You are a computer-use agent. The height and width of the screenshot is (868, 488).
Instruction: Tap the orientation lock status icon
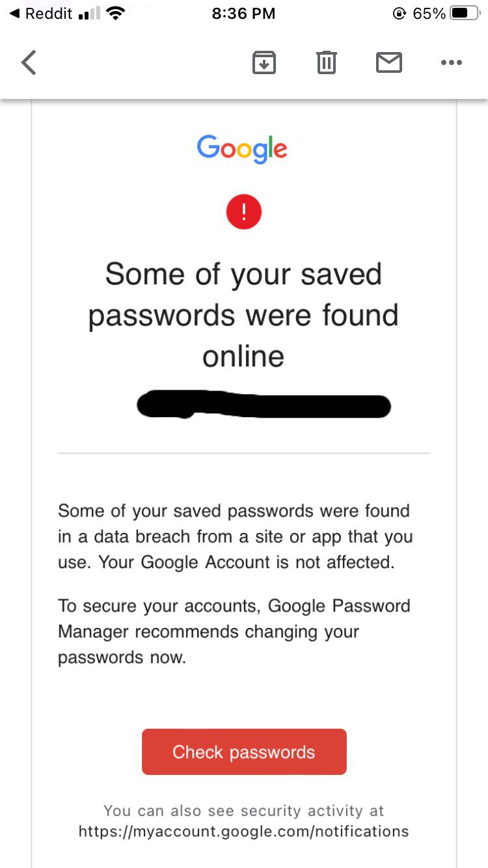400,14
